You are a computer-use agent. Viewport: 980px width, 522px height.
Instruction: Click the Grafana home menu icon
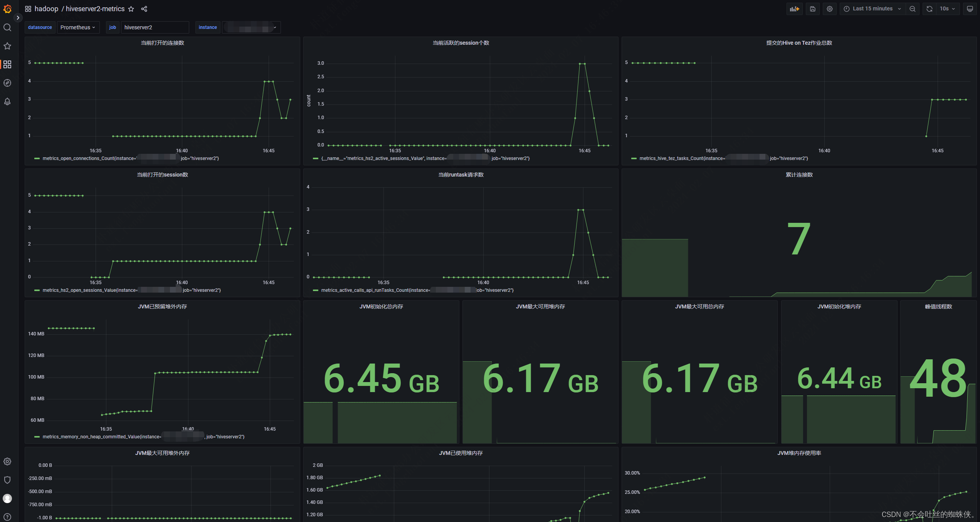point(7,8)
